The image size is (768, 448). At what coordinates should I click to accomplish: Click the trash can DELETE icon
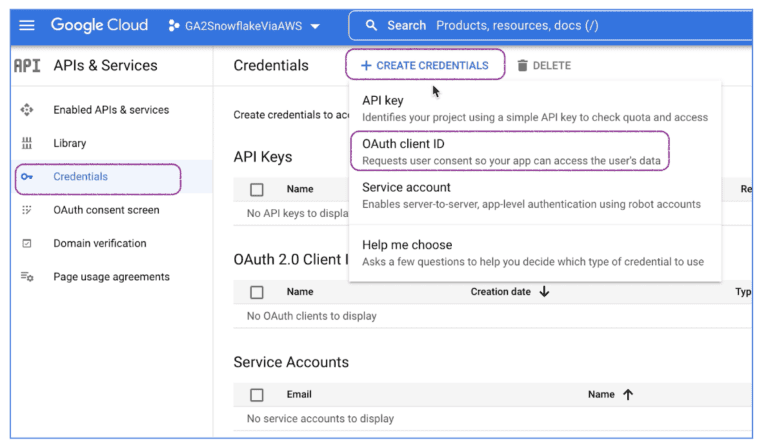point(523,66)
